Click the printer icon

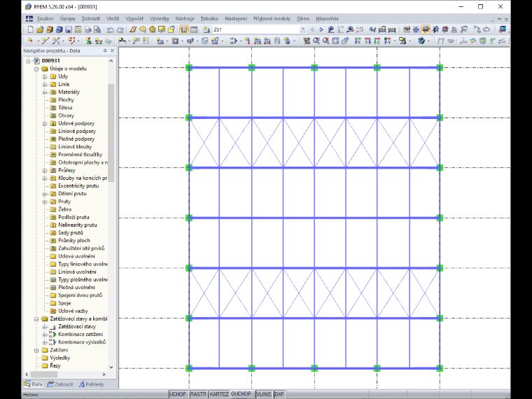point(88,29)
